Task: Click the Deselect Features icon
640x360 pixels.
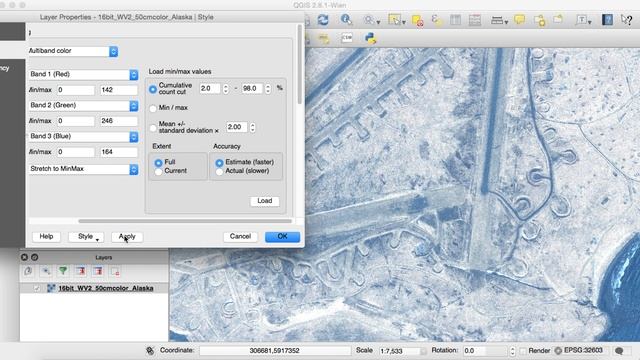Action: (417, 20)
